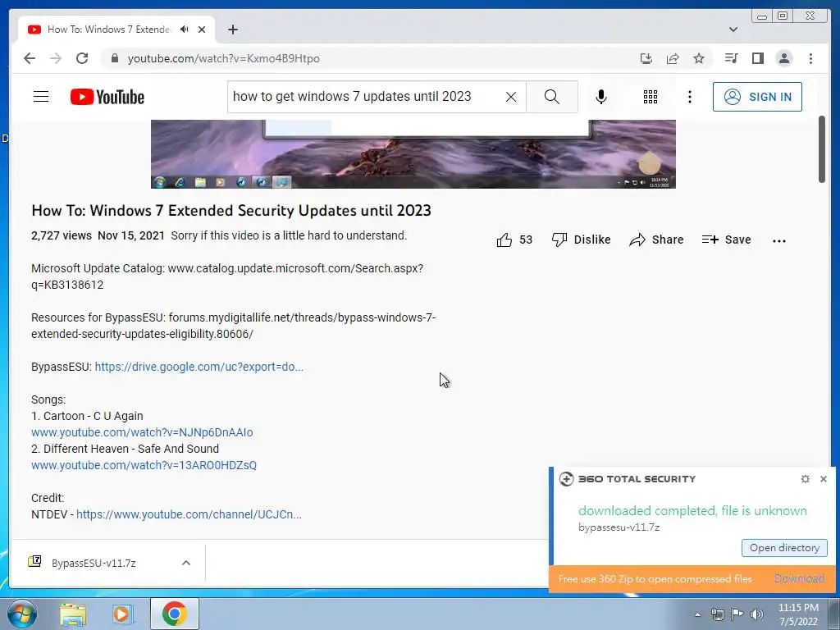Show hidden tray icons arrow
The image size is (840, 630).
click(697, 614)
